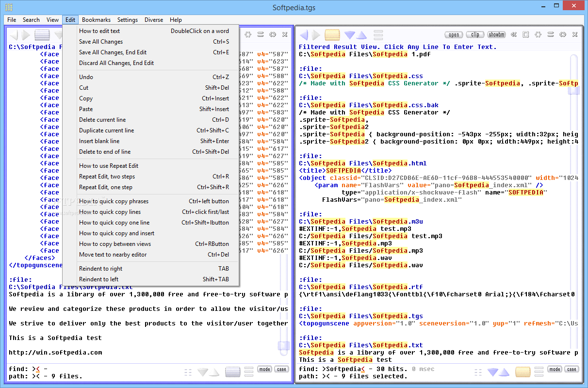Click the left pane scrollbar thumb near the bottom
Screen dimensions: 588x388
coord(284,346)
